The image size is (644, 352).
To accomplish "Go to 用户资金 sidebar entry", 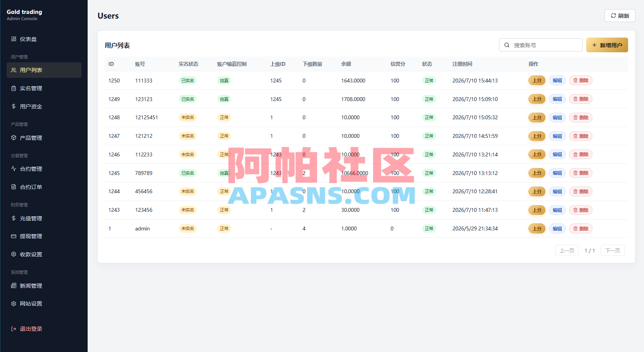I will tap(44, 106).
